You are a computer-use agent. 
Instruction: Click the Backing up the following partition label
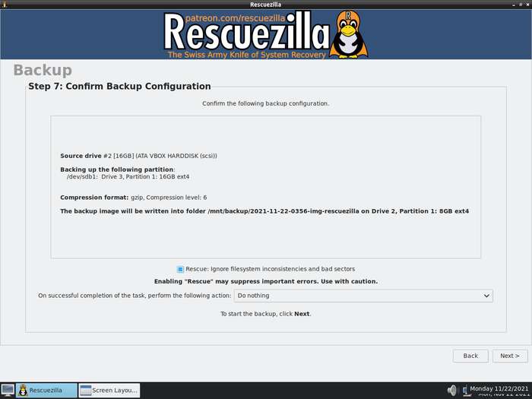tap(117, 169)
